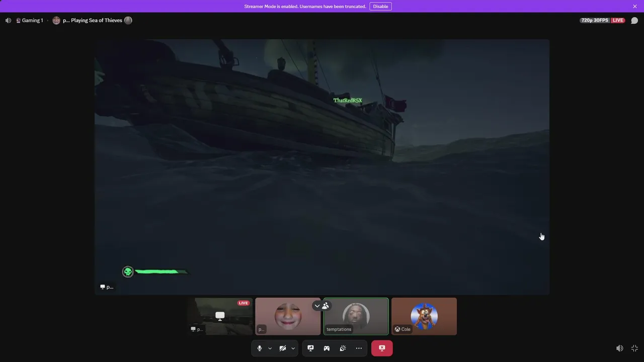Select the Cole participant tile

pyautogui.click(x=424, y=316)
